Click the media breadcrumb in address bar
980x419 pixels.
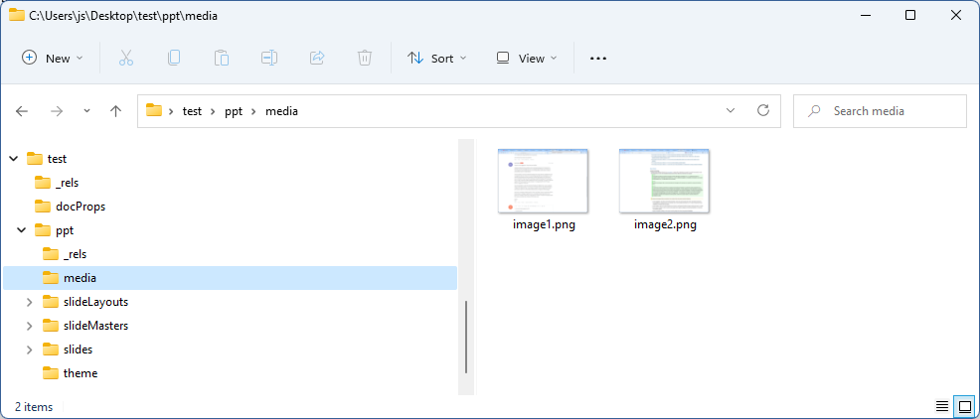point(282,111)
